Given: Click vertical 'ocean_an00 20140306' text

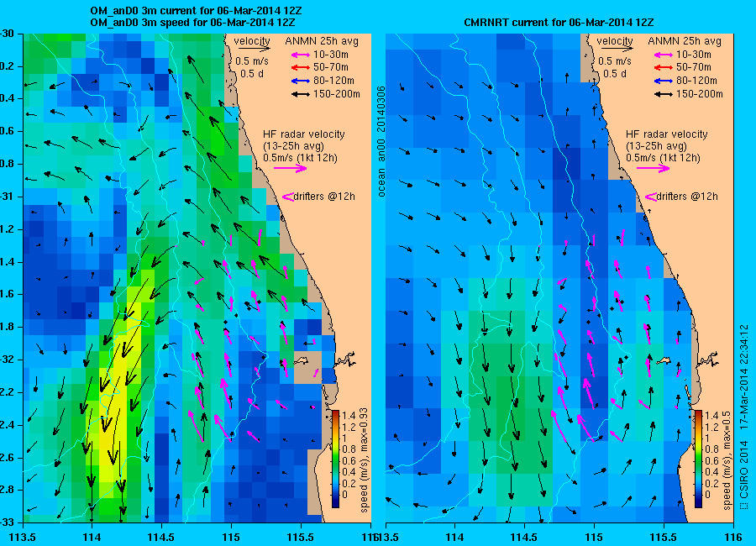Looking at the screenshot, I should [381, 141].
